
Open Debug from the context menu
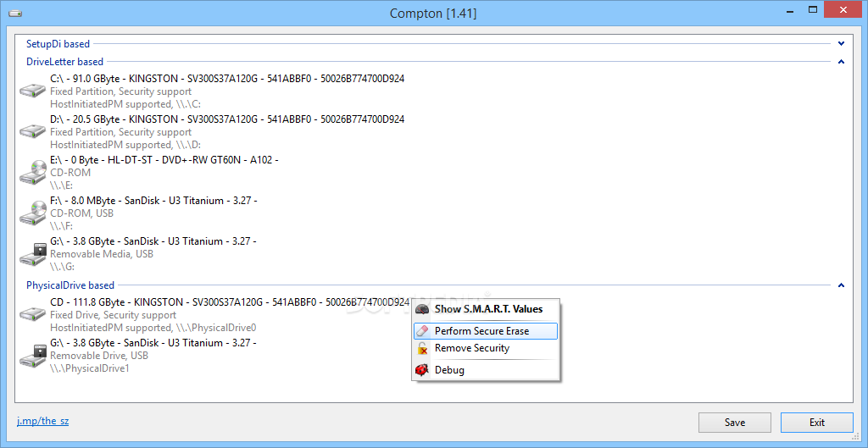point(486,370)
